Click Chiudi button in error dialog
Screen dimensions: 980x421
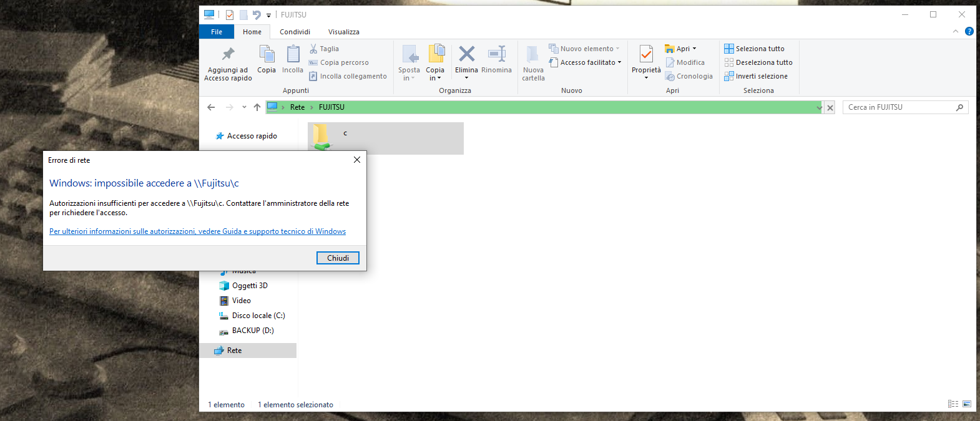tap(338, 258)
